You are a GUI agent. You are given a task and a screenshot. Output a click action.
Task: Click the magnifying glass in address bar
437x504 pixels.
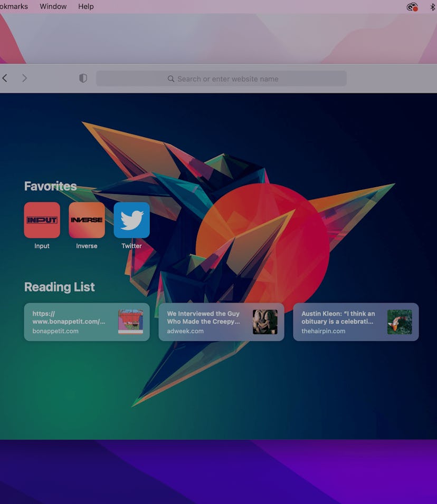(x=171, y=79)
